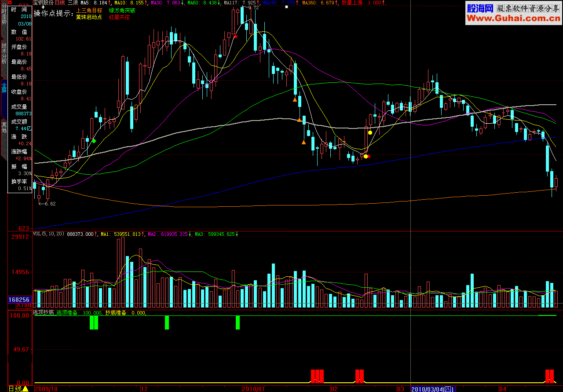
Task: Switch to the 技术分析 side tab
Action: click(4, 53)
